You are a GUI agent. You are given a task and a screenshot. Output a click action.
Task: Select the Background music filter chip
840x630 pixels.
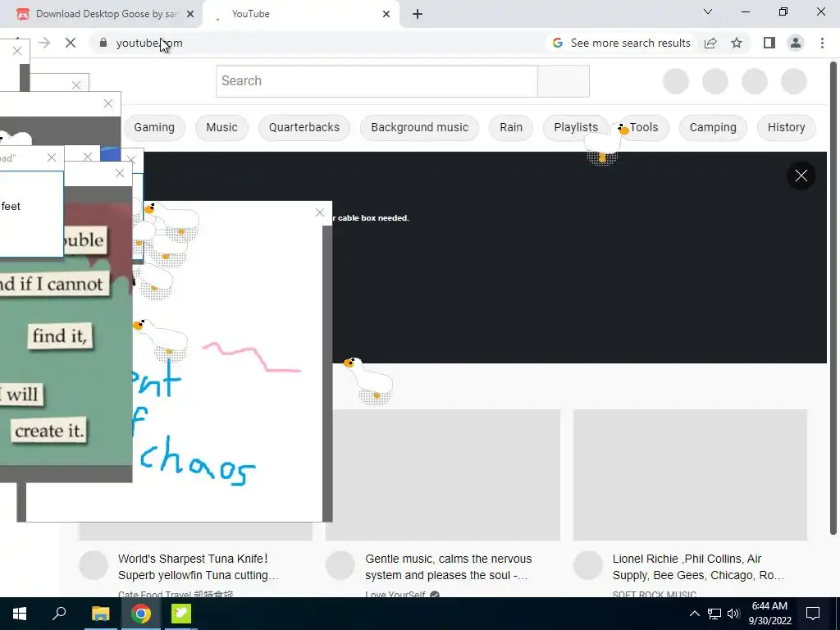coord(419,127)
